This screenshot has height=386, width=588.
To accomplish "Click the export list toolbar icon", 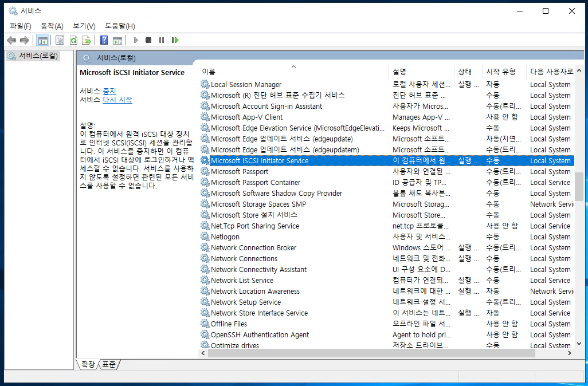I will point(87,40).
